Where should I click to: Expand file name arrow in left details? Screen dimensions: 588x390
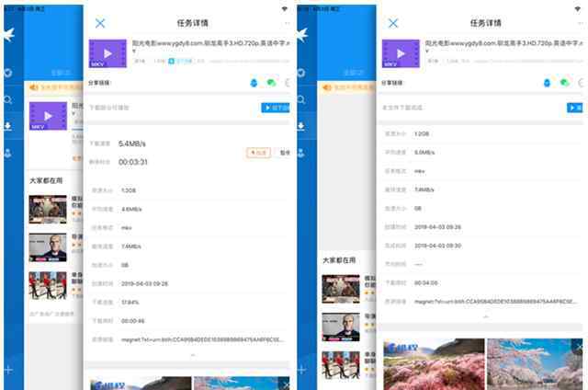point(134,51)
